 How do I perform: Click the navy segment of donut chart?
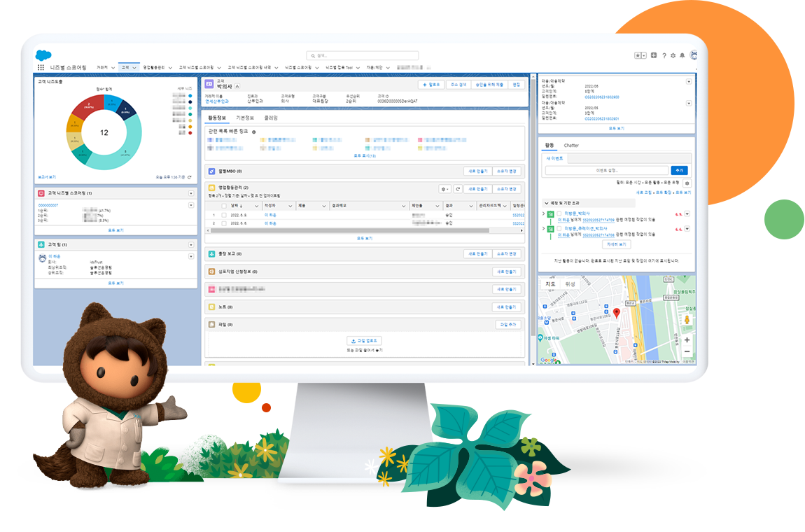click(126, 109)
